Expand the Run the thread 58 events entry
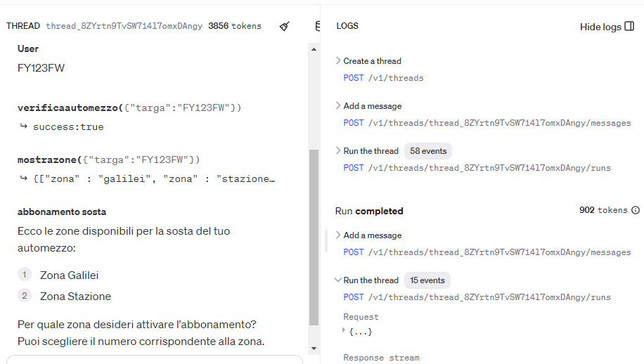 click(x=338, y=151)
